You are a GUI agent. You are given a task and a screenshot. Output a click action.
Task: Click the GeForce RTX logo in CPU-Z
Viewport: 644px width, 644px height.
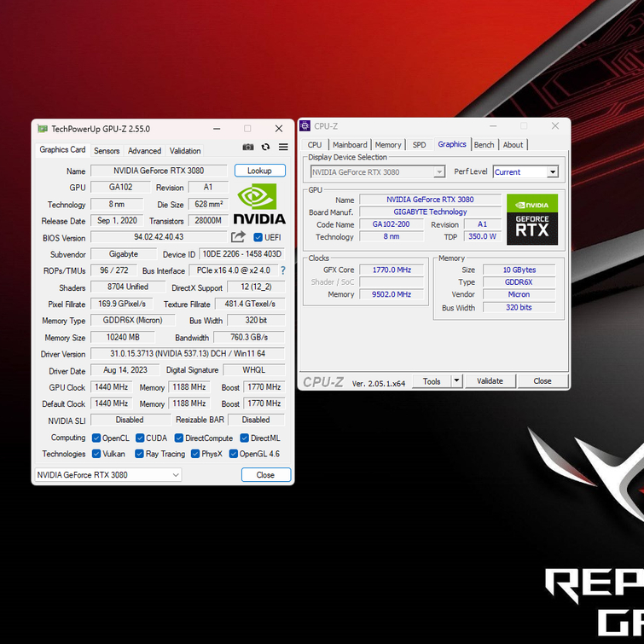click(x=532, y=219)
